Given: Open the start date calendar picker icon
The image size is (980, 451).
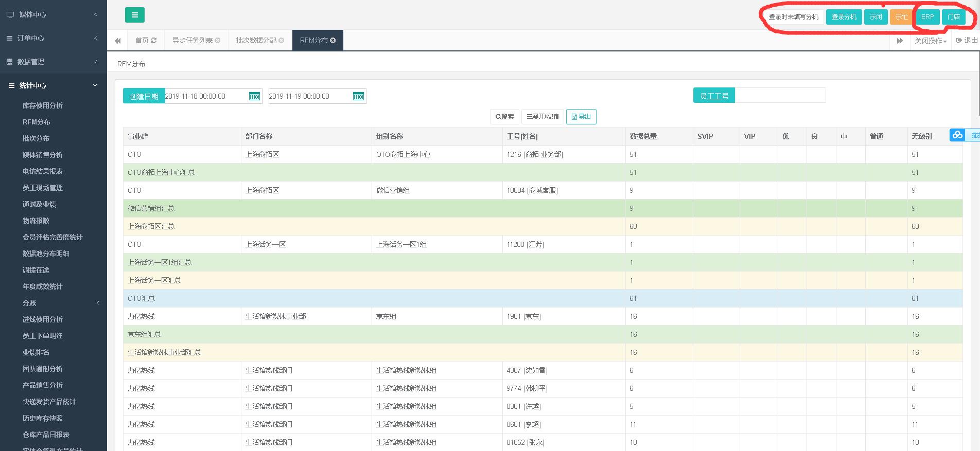Looking at the screenshot, I should (254, 96).
